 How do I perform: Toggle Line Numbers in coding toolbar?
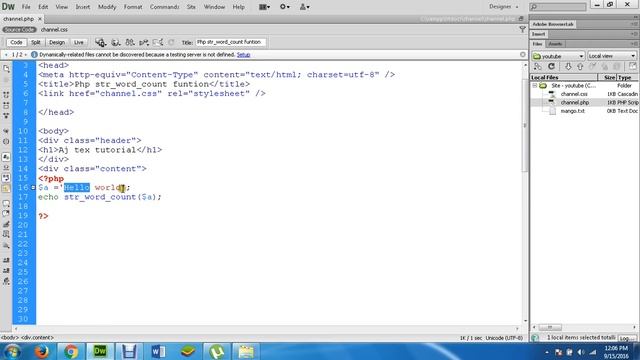point(6,157)
